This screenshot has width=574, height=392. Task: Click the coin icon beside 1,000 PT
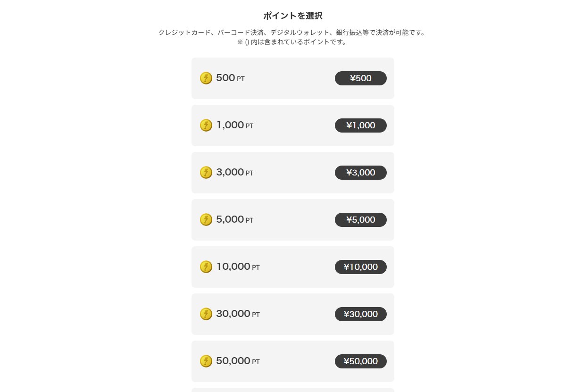click(206, 125)
